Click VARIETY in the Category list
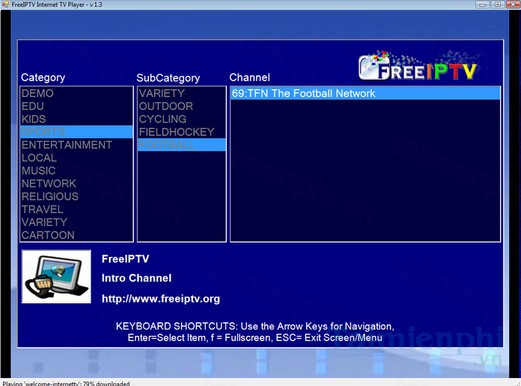This screenshot has height=386, width=521. pos(76,222)
